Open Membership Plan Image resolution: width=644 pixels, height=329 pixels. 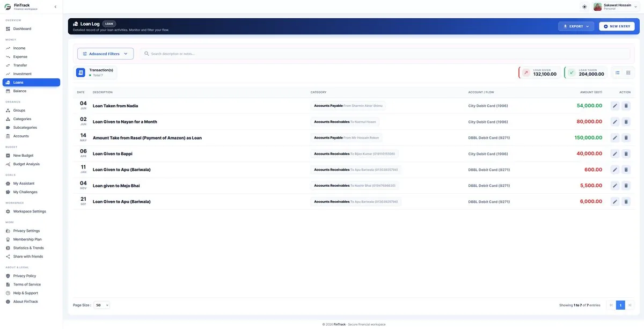(x=31, y=239)
